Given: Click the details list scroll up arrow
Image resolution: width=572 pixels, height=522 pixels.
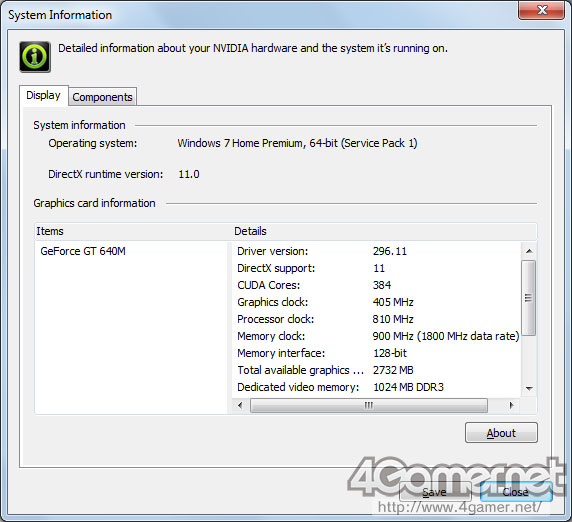Looking at the screenshot, I should click(x=529, y=251).
